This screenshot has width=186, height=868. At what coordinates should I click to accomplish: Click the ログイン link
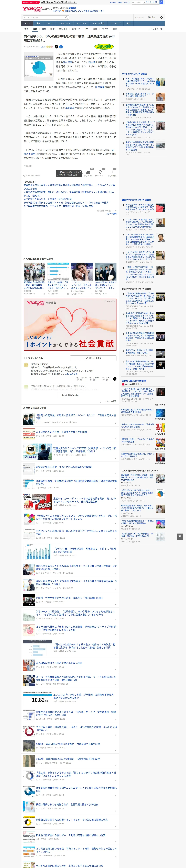click(57, 11)
